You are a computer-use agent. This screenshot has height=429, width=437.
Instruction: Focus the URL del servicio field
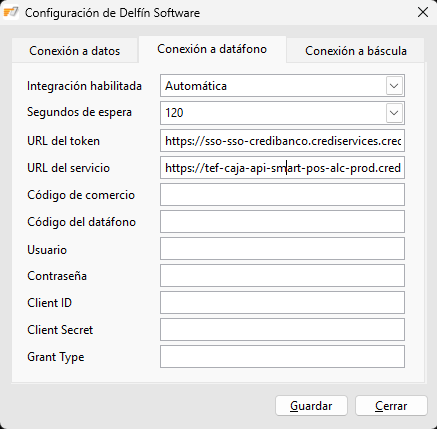[282, 168]
